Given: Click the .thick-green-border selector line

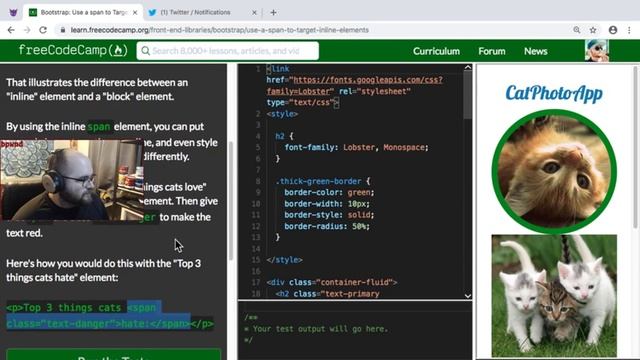Looking at the screenshot, I should tap(323, 181).
